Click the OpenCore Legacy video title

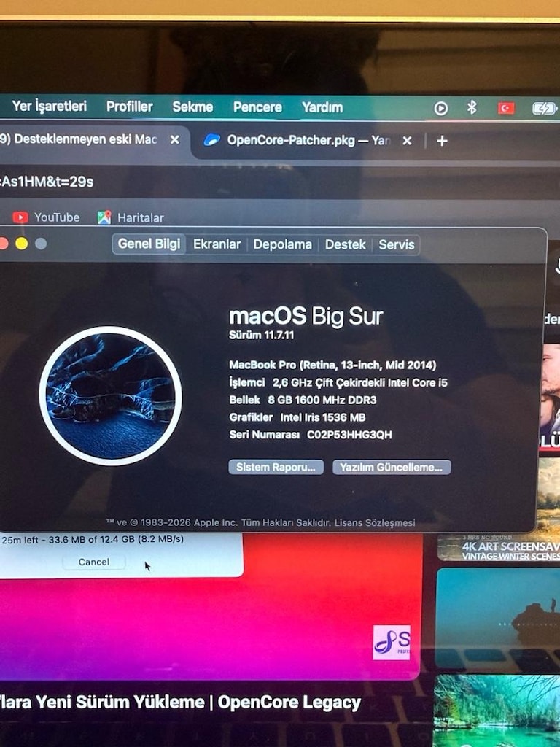[x=181, y=703]
